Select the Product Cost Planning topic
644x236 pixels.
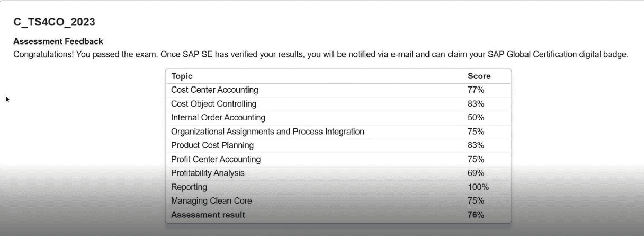[x=212, y=145]
